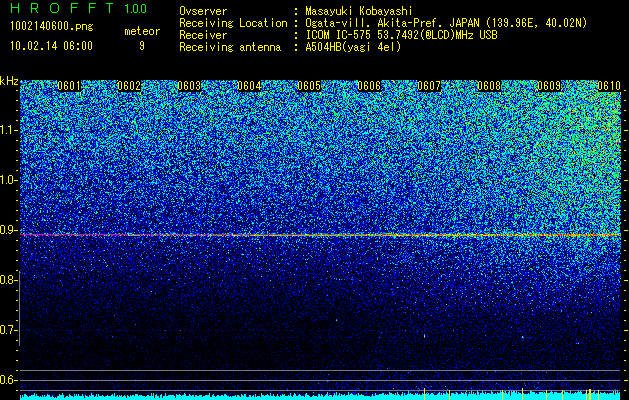Click the Ovserver label
The image size is (629, 400).
(x=203, y=11)
